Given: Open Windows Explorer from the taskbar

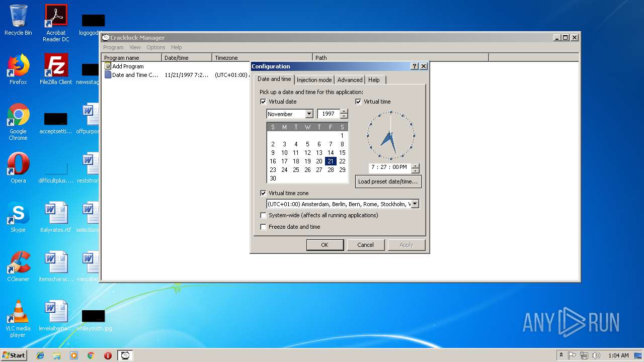Looking at the screenshot, I should pos(57,355).
